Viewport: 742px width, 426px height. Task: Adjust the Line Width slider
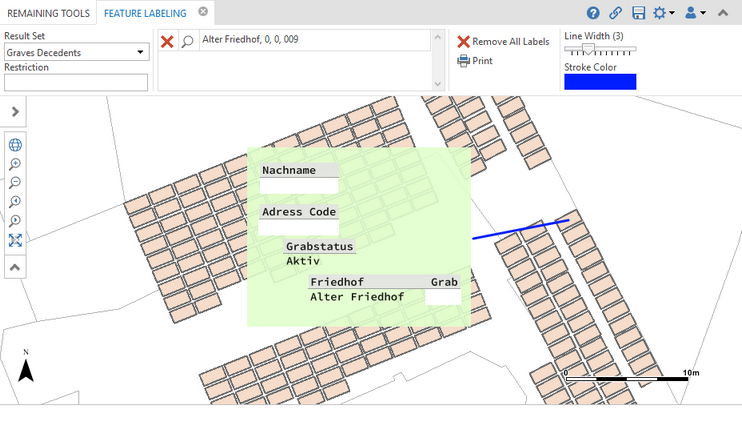pos(588,49)
